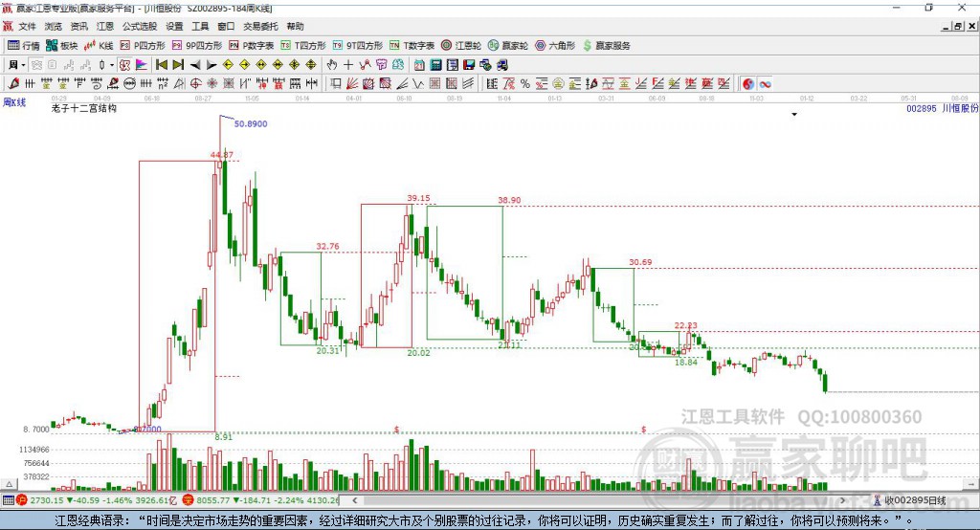
Task: Open the 交易委托 menu
Action: [x=260, y=26]
